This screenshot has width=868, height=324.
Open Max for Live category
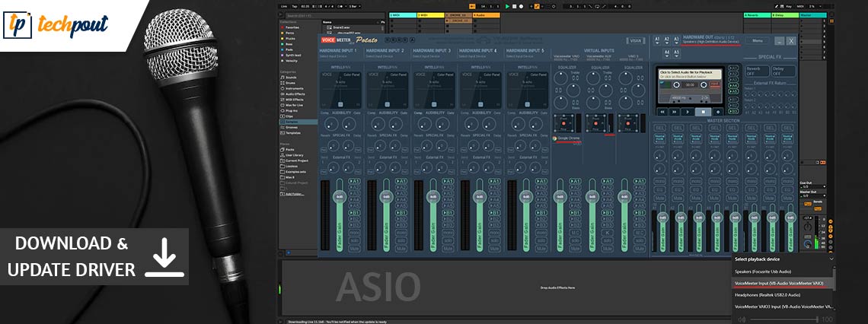pos(293,105)
